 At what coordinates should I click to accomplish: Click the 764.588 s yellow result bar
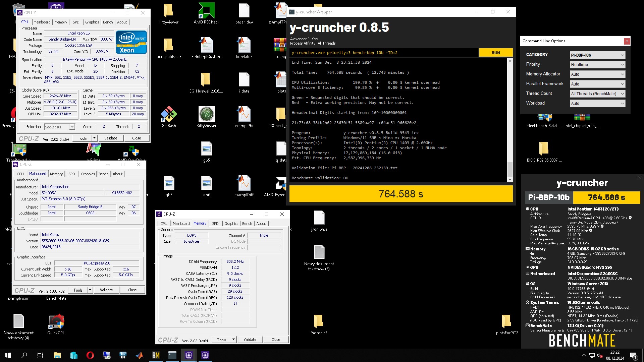(401, 194)
